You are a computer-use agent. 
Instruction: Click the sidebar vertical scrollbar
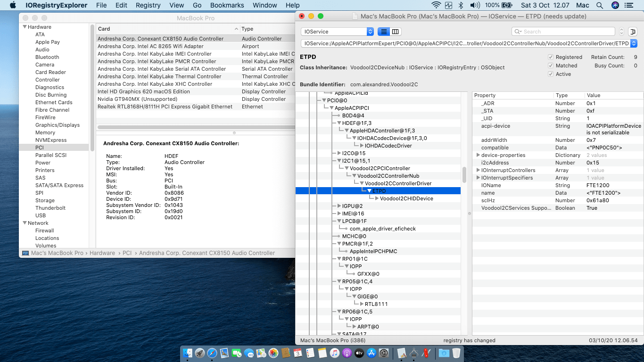(92, 87)
